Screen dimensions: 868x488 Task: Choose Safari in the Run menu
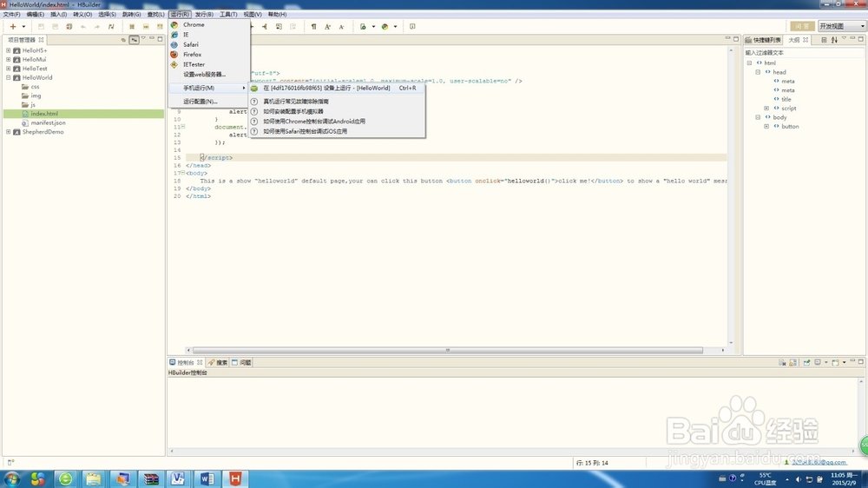(x=209, y=44)
